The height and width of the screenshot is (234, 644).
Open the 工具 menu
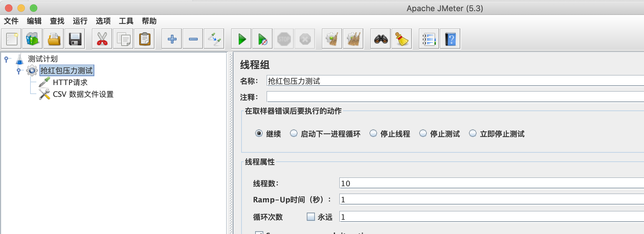point(126,21)
